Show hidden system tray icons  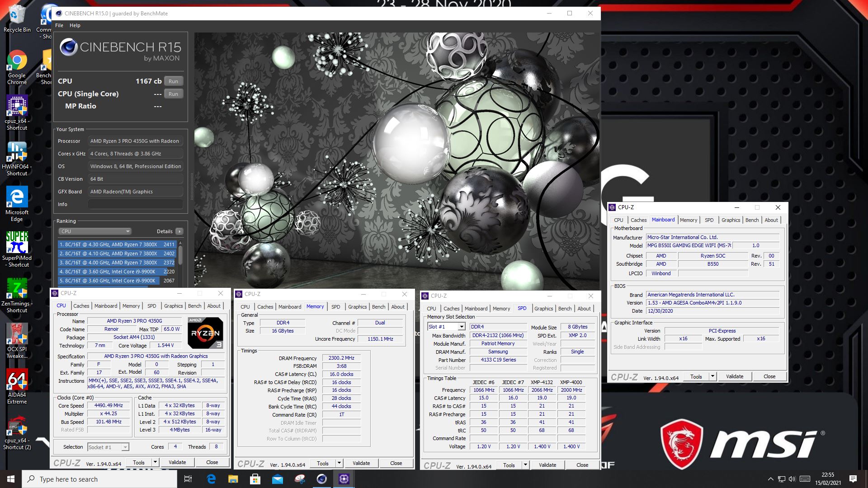click(x=770, y=479)
